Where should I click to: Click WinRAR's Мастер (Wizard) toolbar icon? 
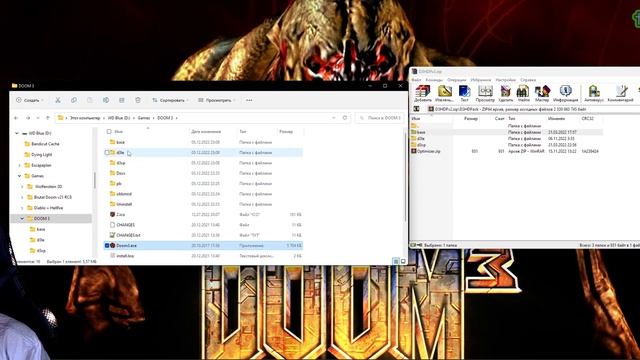pos(542,93)
